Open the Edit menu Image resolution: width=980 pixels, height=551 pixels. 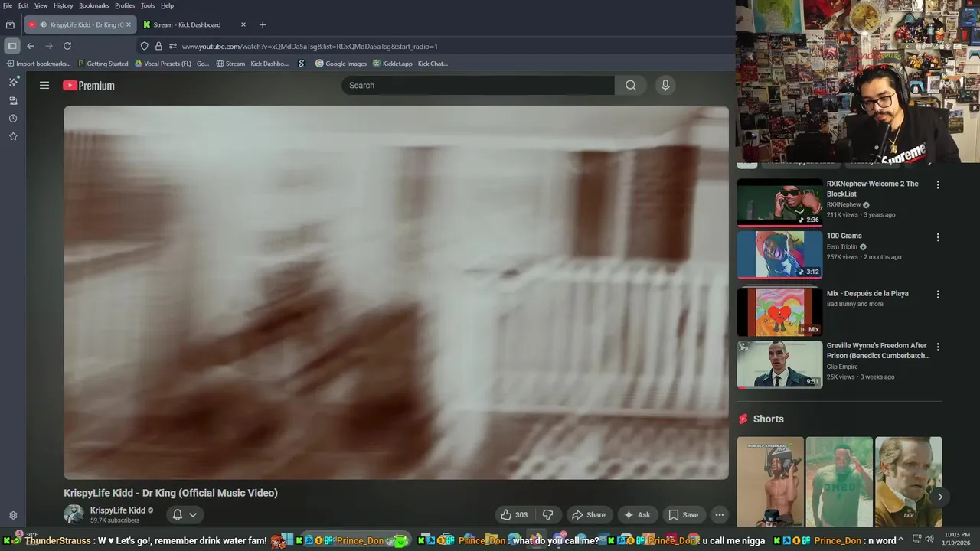[24, 5]
